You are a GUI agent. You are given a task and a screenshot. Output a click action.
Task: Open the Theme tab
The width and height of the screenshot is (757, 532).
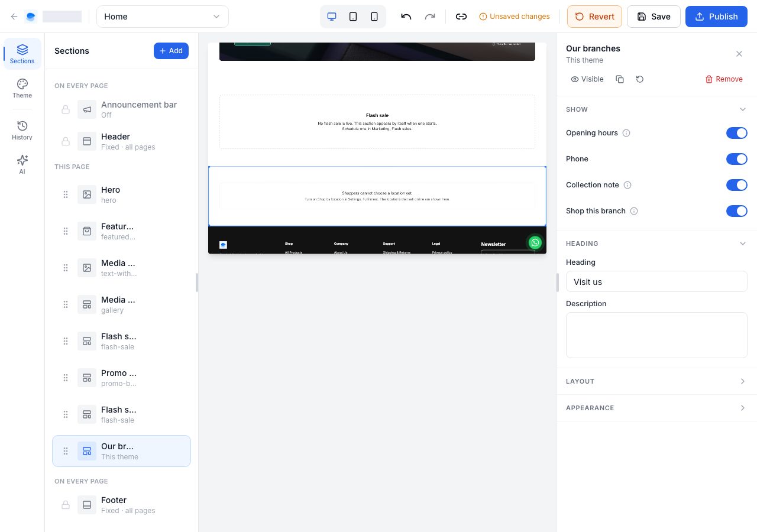click(x=22, y=88)
